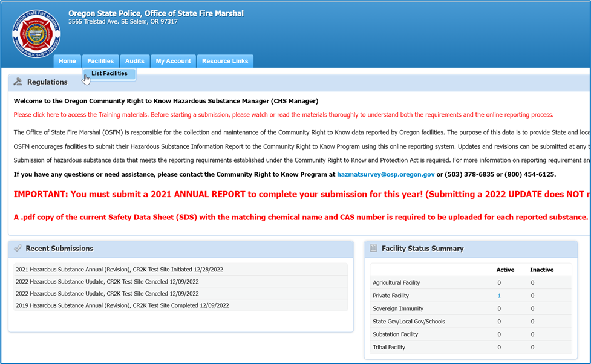The image size is (591, 364).
Task: Select the Tribal Facility row label
Action: [x=388, y=348]
